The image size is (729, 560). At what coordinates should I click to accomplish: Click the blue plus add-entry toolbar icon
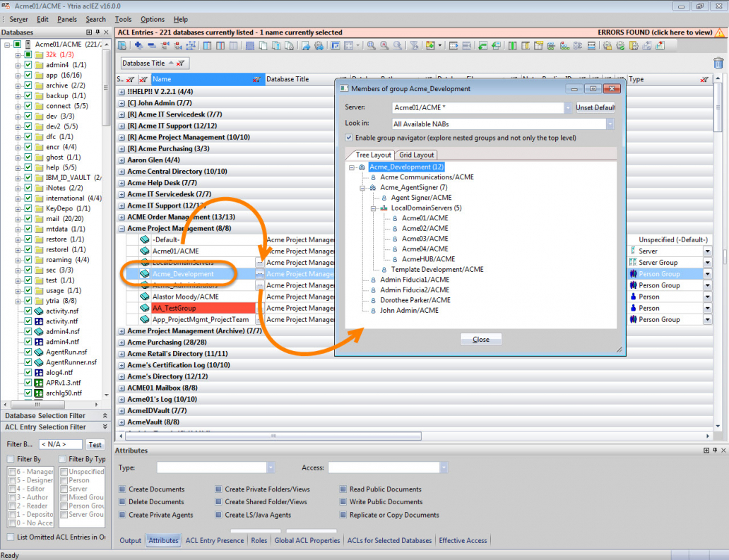pyautogui.click(x=139, y=45)
